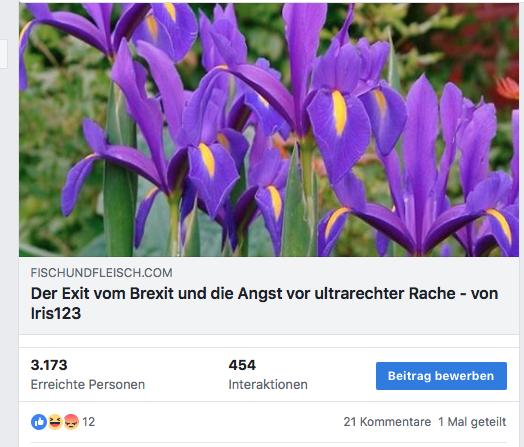Click the gray link preview card background
The width and height of the screenshot is (524, 447).
coord(269,296)
